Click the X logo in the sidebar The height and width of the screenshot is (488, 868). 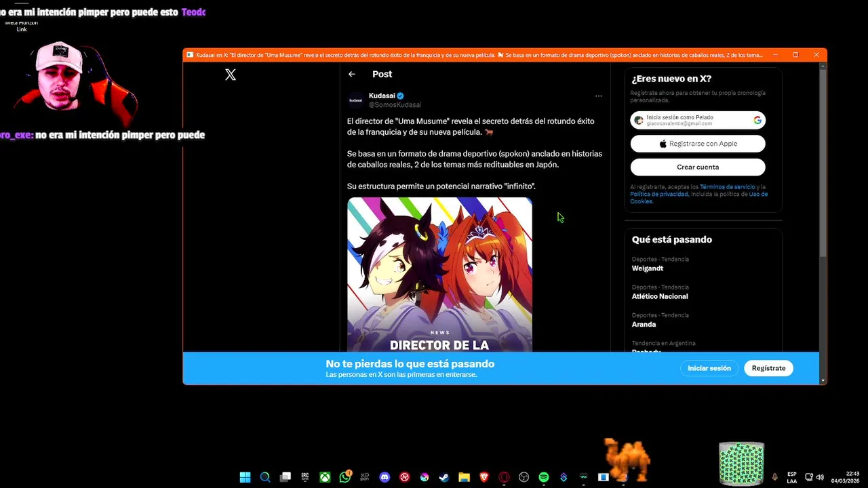point(231,75)
